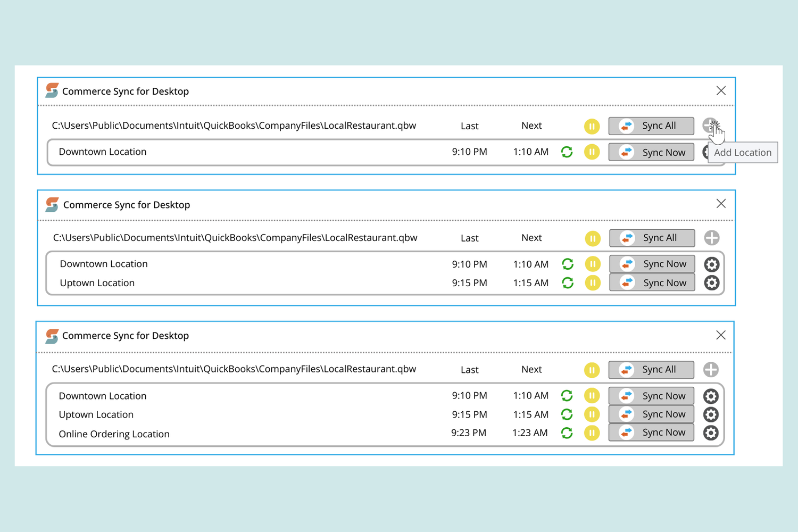Select 'Uptown Location' name in the two-location window
This screenshot has height=532, width=798.
[97, 283]
